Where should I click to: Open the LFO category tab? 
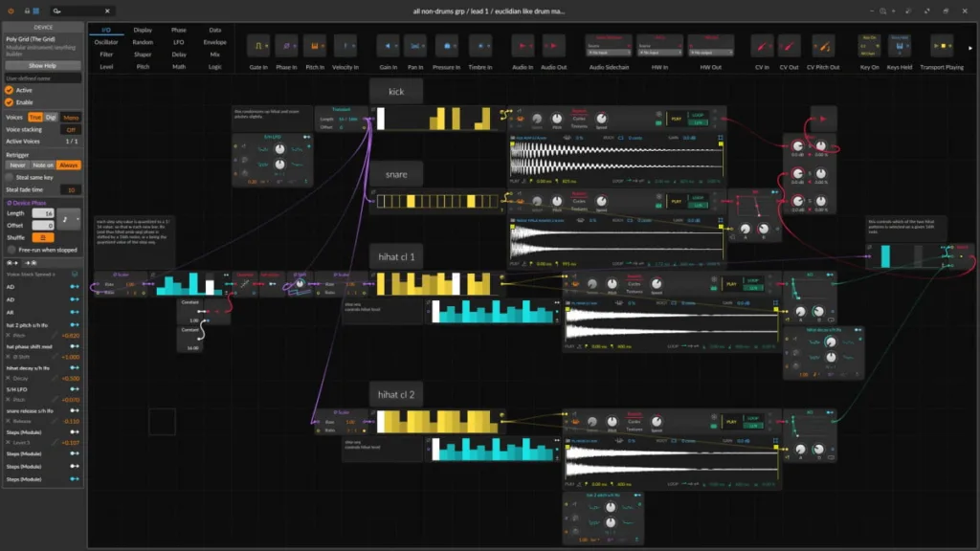[178, 42]
